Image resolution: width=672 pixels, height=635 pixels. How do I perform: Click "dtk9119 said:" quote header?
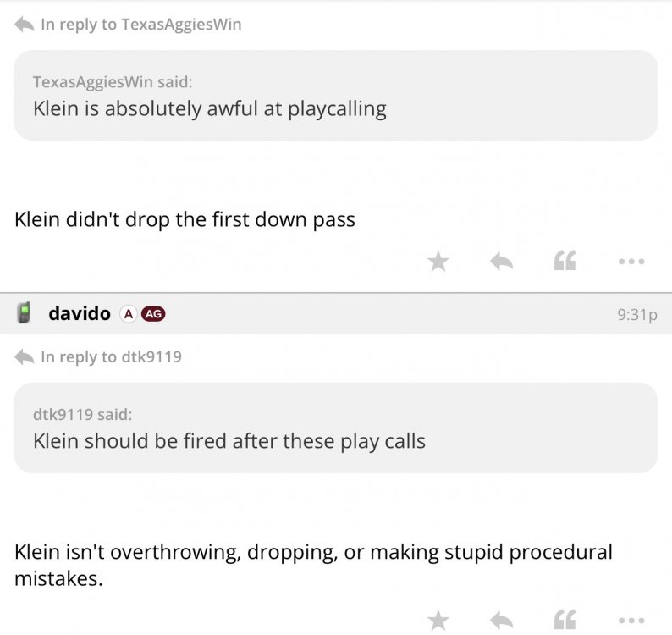point(83,415)
